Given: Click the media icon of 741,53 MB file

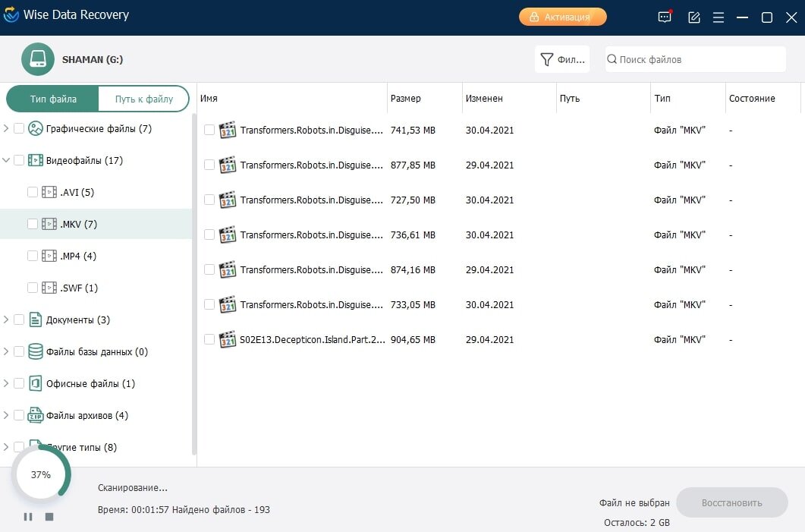Looking at the screenshot, I should (228, 130).
